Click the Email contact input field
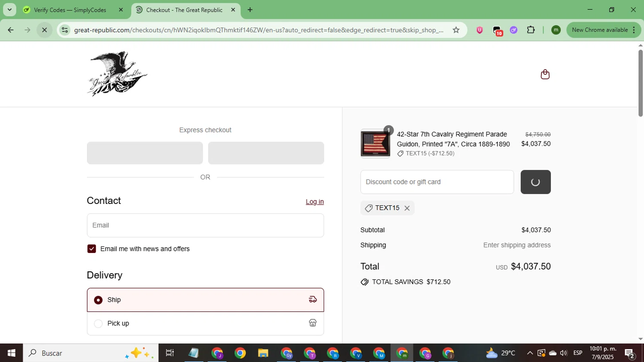The image size is (644, 362). (x=205, y=225)
